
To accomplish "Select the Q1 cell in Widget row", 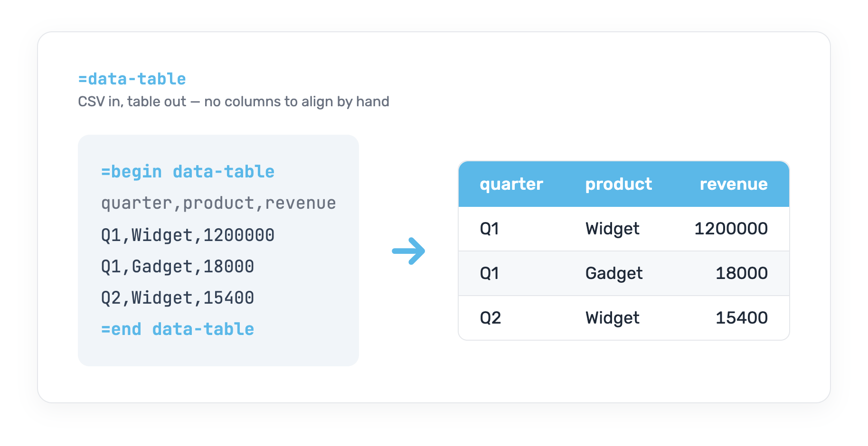I will (490, 229).
